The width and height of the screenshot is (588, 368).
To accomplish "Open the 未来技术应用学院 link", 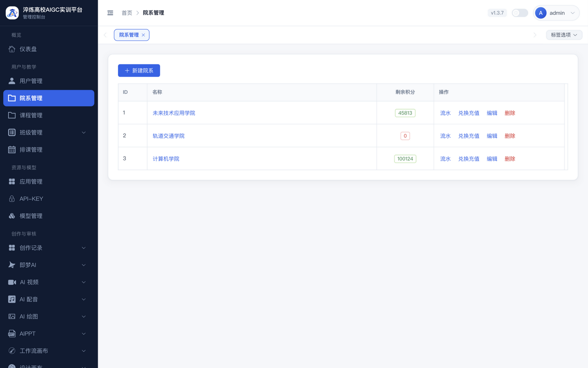I will tap(174, 113).
